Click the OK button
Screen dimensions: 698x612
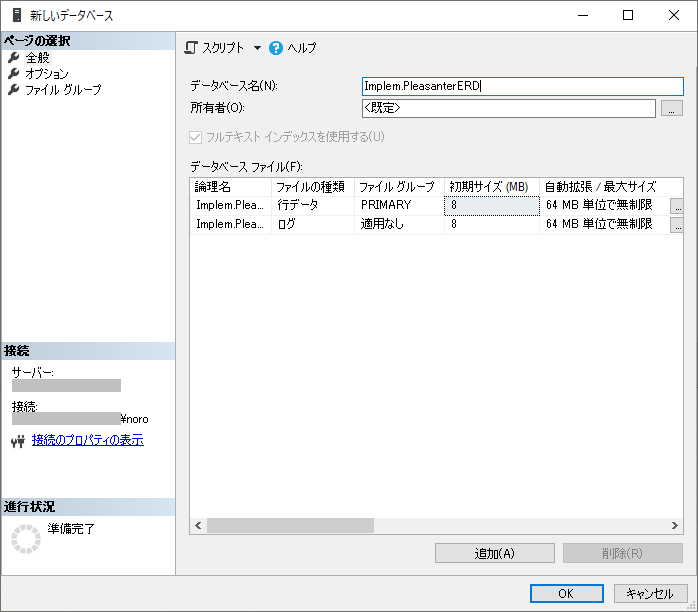[567, 593]
